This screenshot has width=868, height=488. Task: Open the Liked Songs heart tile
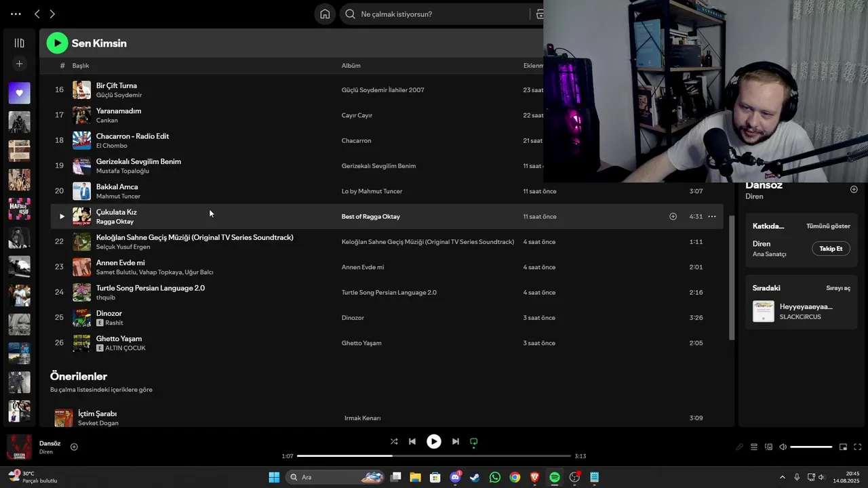point(19,93)
